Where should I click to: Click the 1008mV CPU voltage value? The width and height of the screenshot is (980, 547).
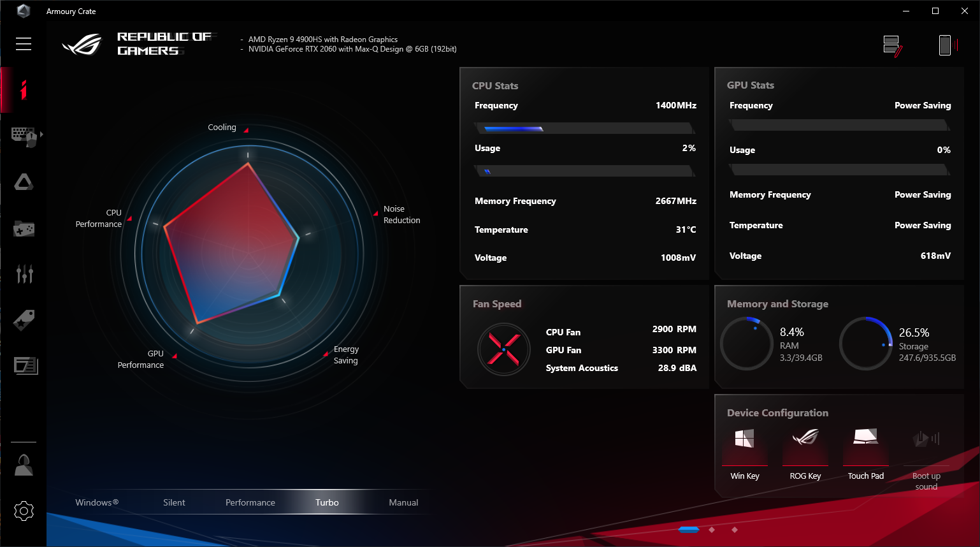coord(678,258)
